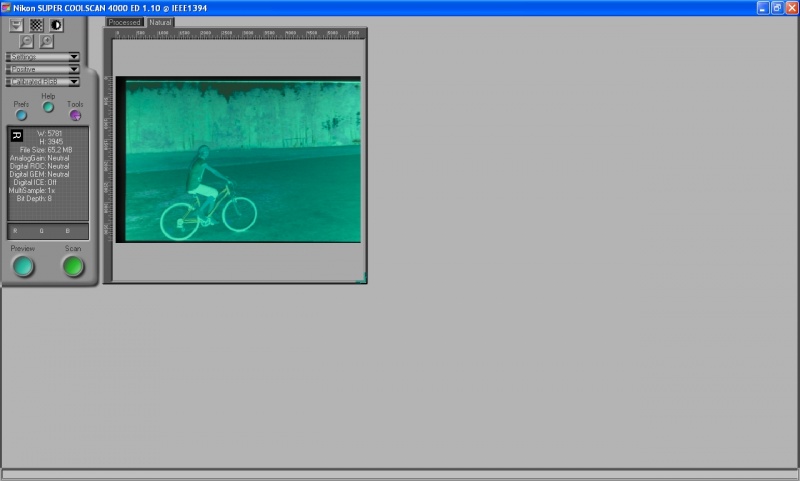Click the RGB pixel readout bar
The height and width of the screenshot is (481, 800).
pyautogui.click(x=48, y=231)
